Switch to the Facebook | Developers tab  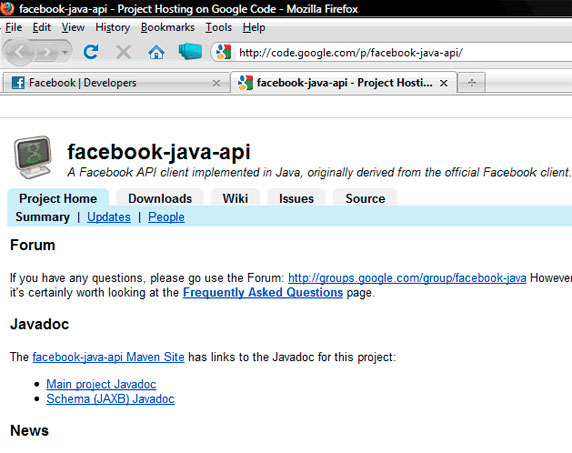point(117,83)
